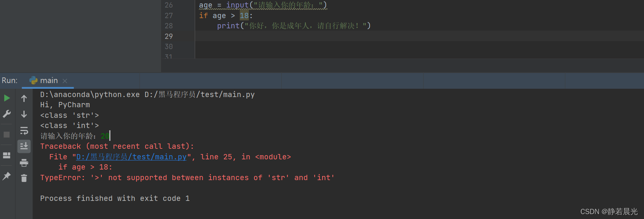
Task: Click the print statement on line 28
Action: tap(294, 26)
